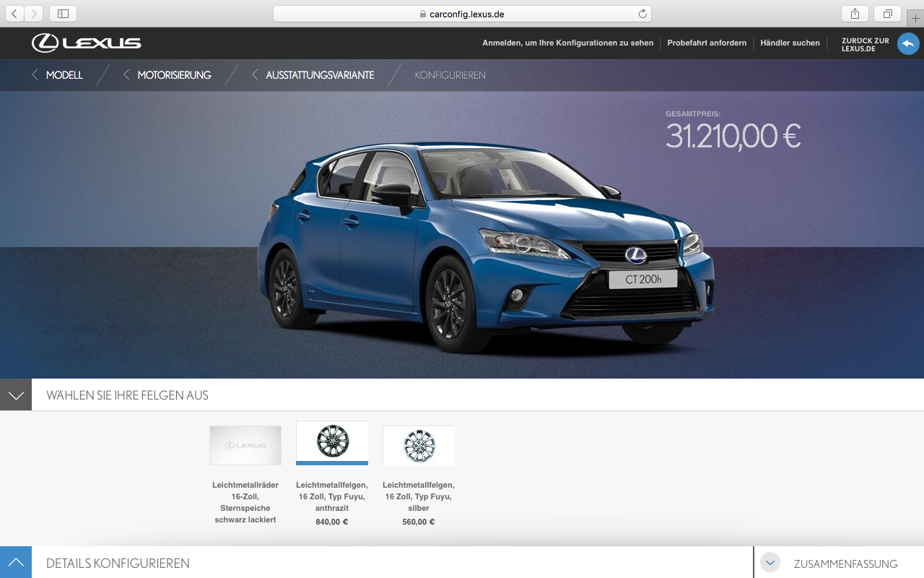Show all Safari tabs
Image resolution: width=924 pixels, height=578 pixels.
(887, 14)
